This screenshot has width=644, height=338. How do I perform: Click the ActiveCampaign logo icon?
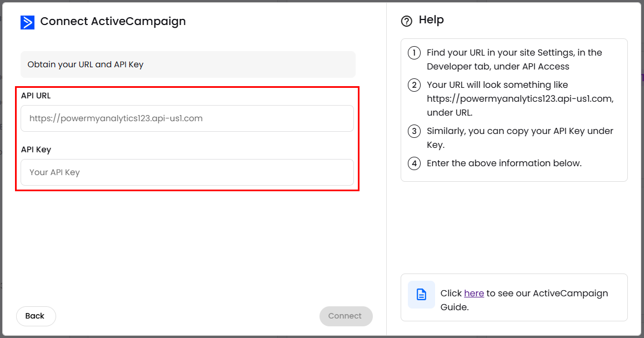coord(27,22)
